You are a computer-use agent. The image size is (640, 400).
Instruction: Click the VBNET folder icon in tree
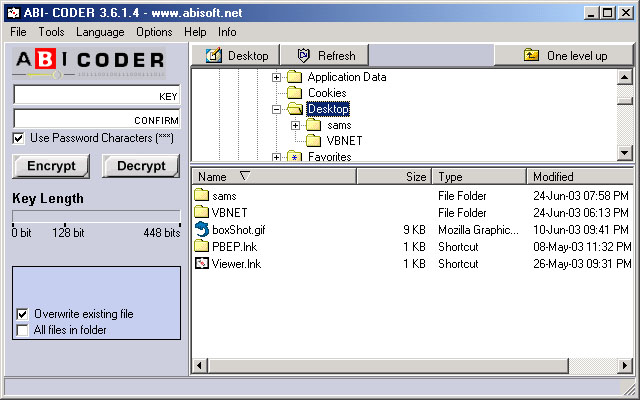tap(313, 141)
